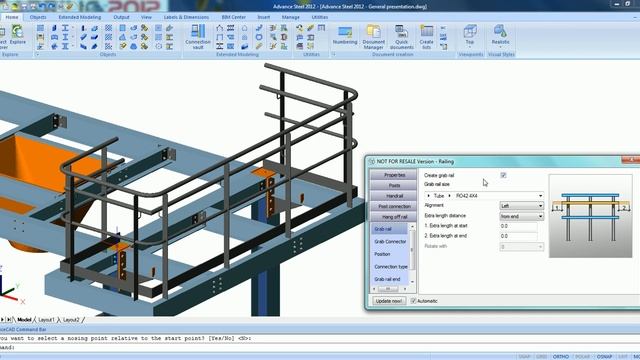Open the Handrail section in Railing dialog
Image resolution: width=640 pixels, height=360 pixels.
coord(393,196)
